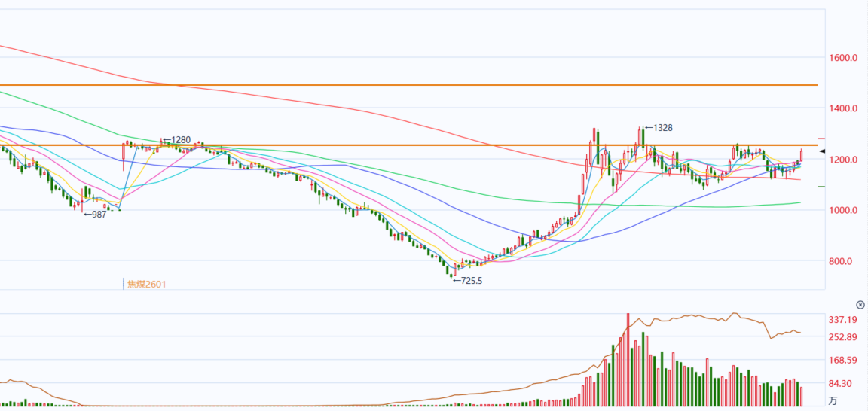Click the 1600.0 price axis label
The image size is (868, 411).
[843, 57]
